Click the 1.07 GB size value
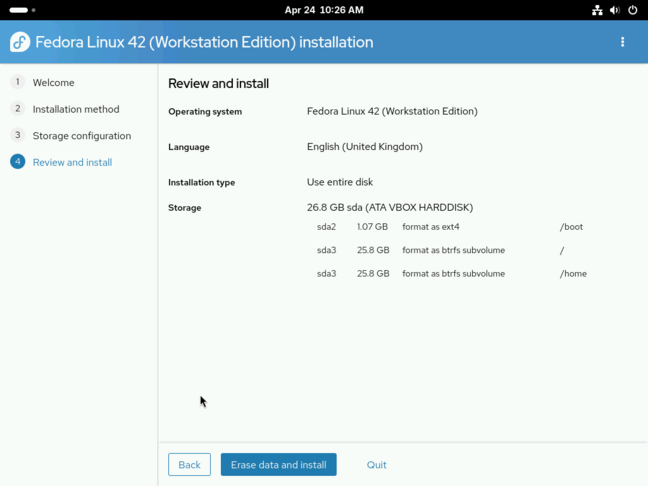The width and height of the screenshot is (648, 486). pyautogui.click(x=372, y=227)
